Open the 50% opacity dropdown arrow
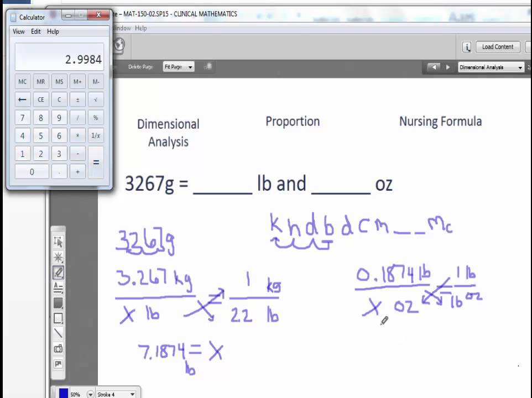This screenshot has width=532, height=398. [90, 394]
